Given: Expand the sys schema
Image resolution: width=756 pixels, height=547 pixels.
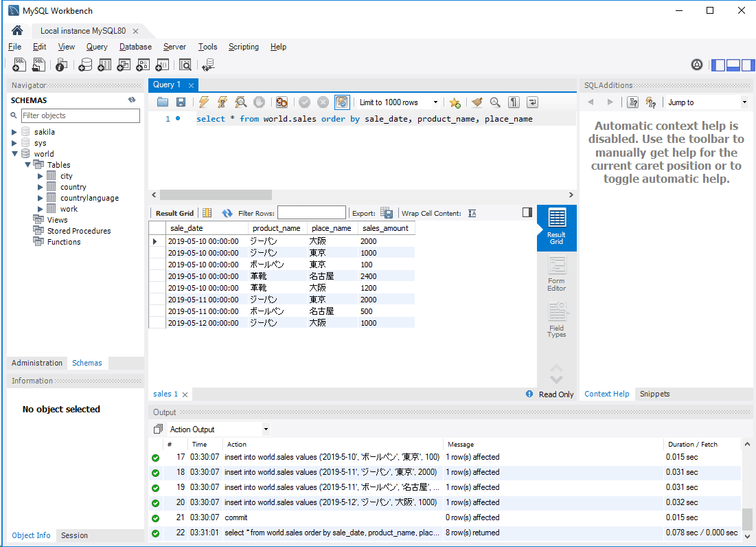Looking at the screenshot, I should point(14,143).
